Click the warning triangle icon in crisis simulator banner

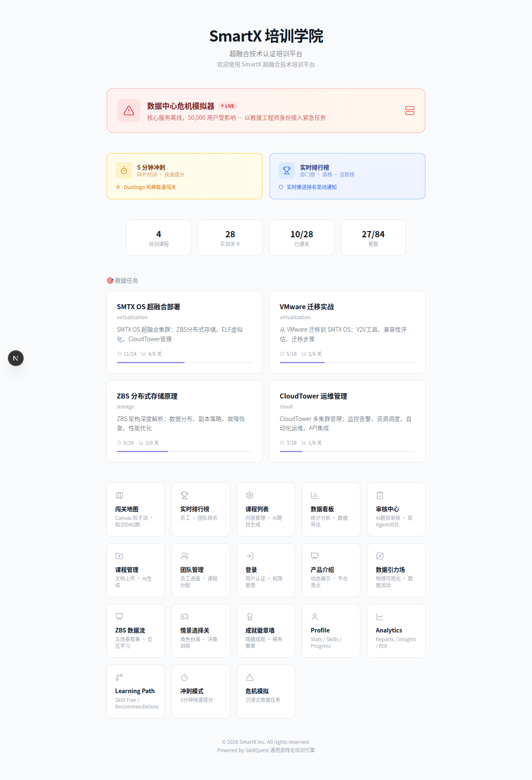129,111
